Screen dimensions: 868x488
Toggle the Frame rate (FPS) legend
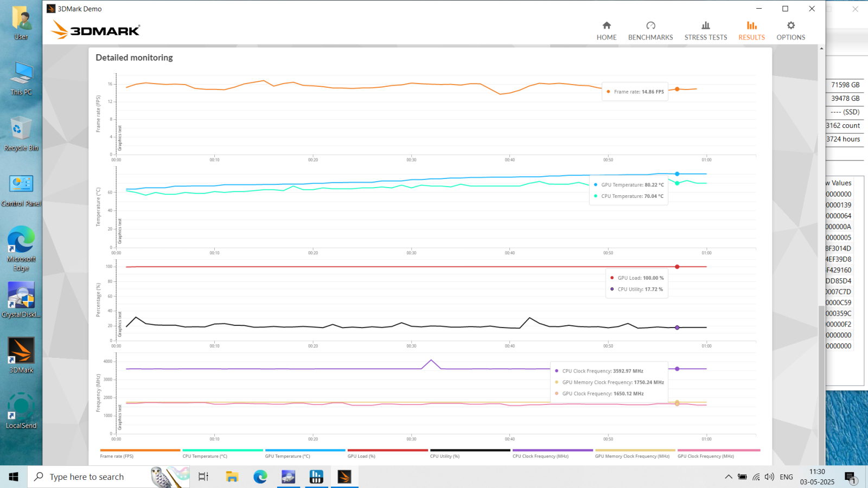[x=140, y=453]
